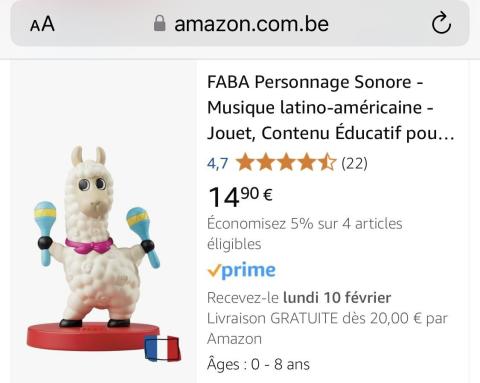Tap the orange star rating icons
Screen dimensions: 480x383
tap(286, 162)
